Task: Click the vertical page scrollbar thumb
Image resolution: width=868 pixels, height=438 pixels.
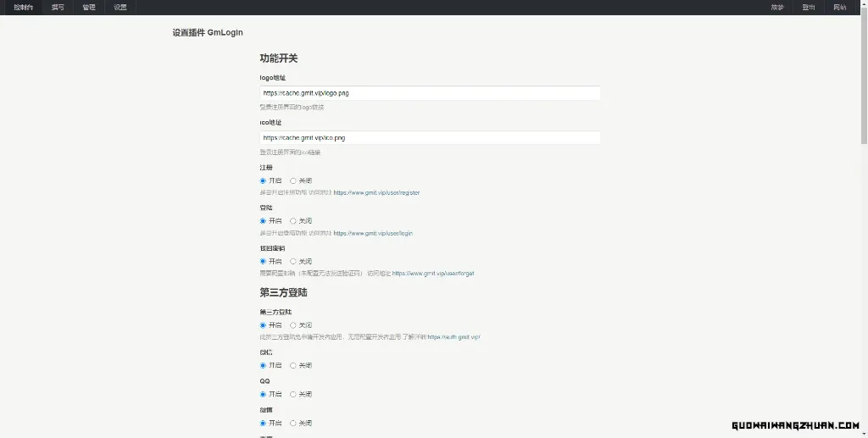Action: coord(864,76)
